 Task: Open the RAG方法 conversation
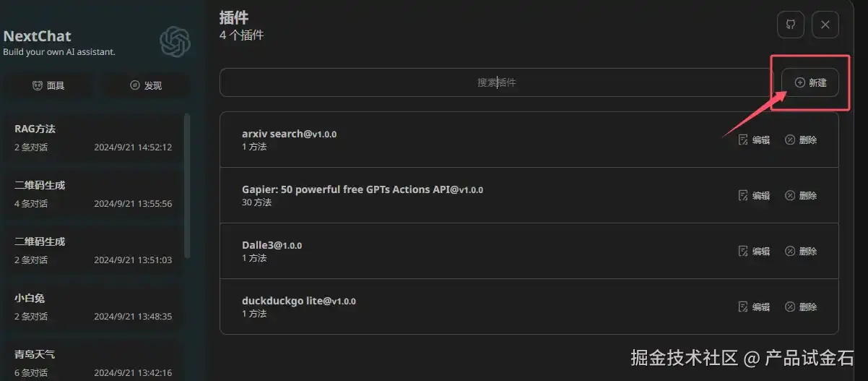93,137
